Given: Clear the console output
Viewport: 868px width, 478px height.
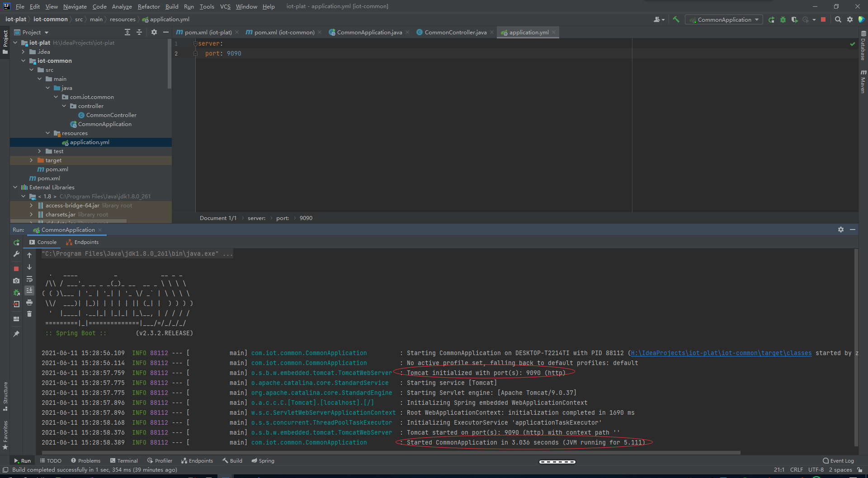Looking at the screenshot, I should pos(29,314).
